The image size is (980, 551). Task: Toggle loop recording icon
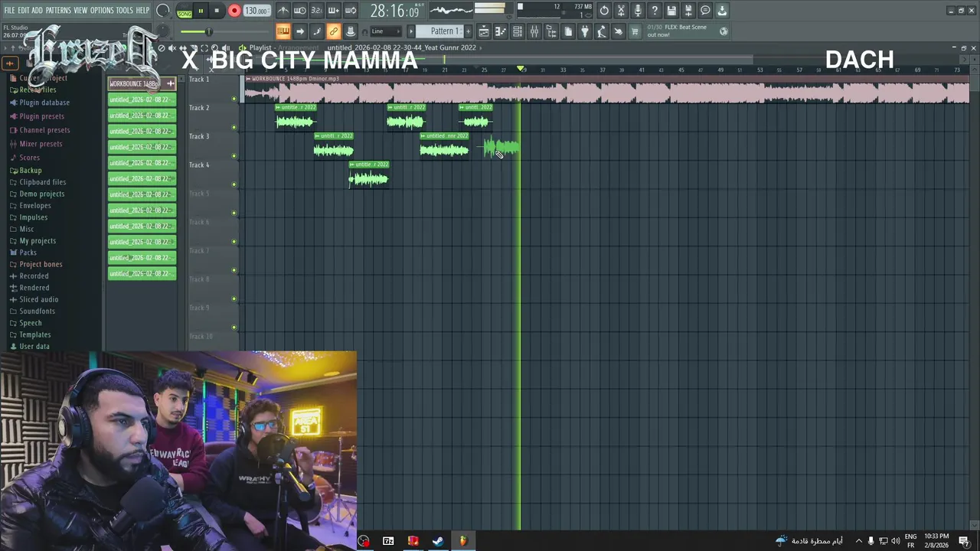[351, 11]
